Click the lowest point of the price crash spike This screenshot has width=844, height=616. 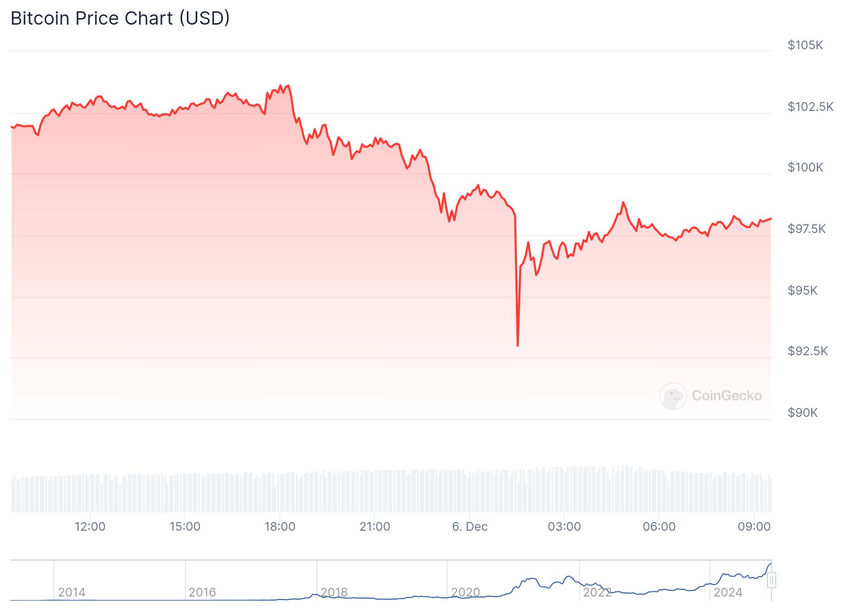point(517,345)
